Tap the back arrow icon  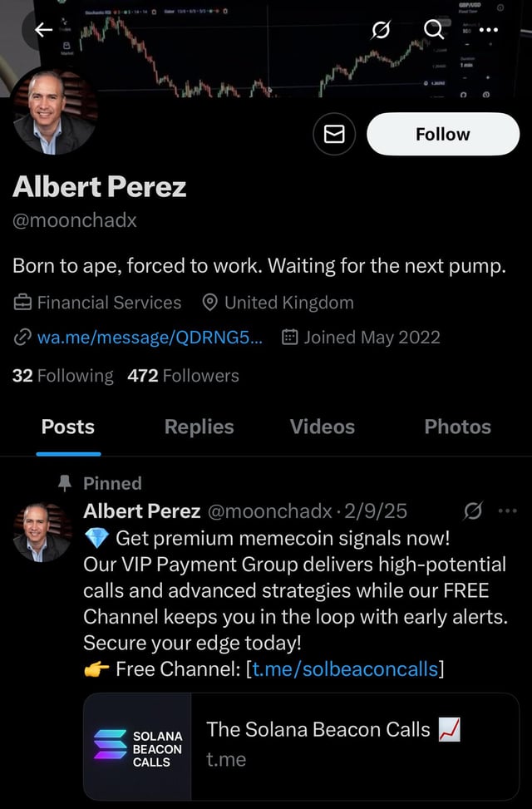click(x=44, y=31)
